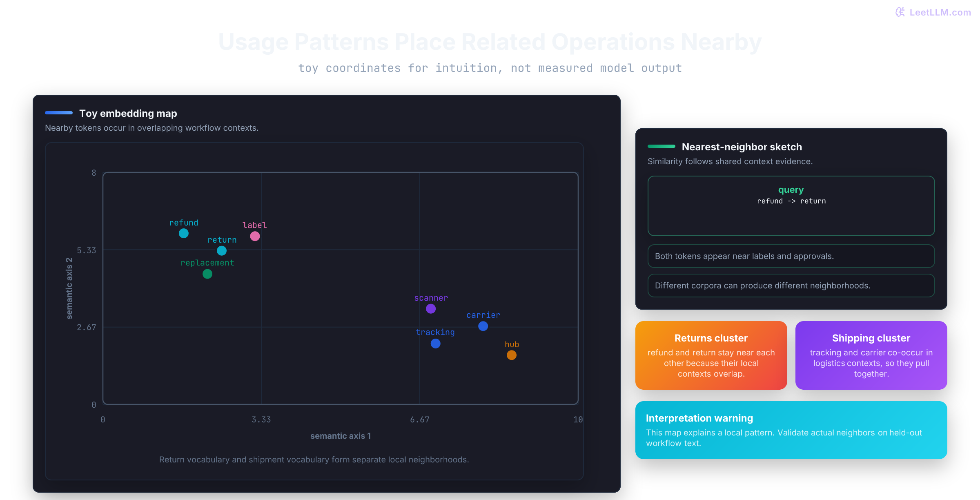Click the x-axis tick value 6.67
This screenshot has width=980, height=500.
420,420
